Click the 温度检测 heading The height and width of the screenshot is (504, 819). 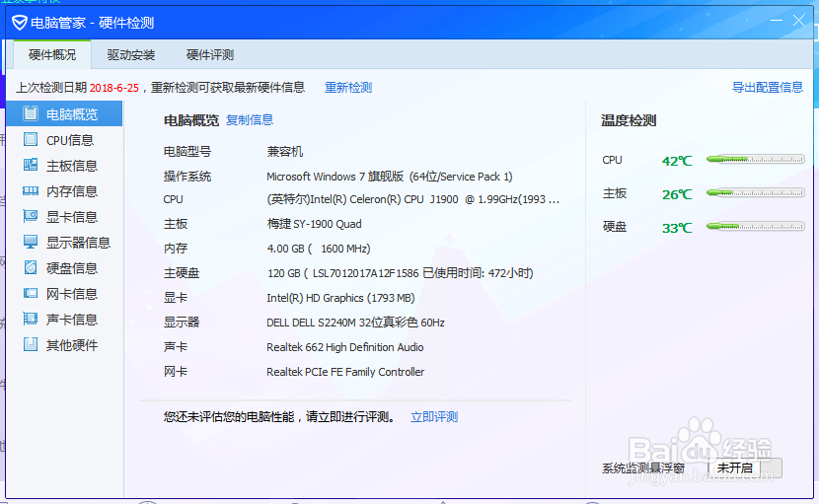click(629, 120)
